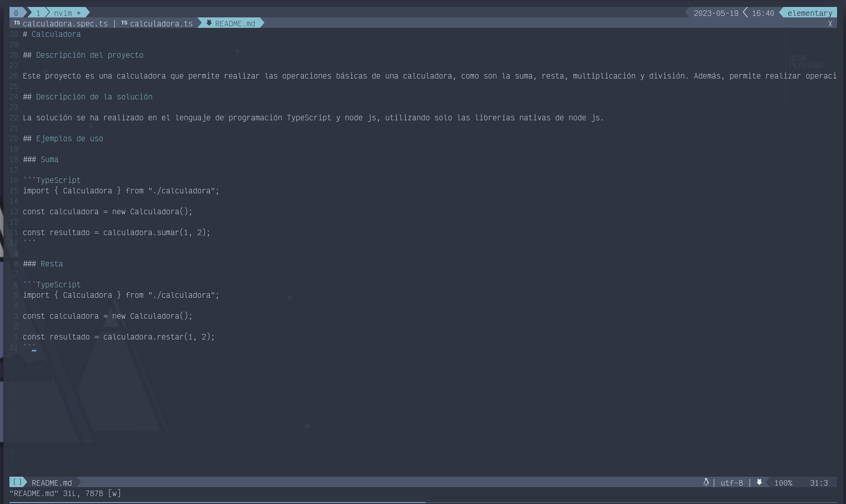Toggle the X buffer close indicator
Screen dimensions: 846x504
(830, 23)
